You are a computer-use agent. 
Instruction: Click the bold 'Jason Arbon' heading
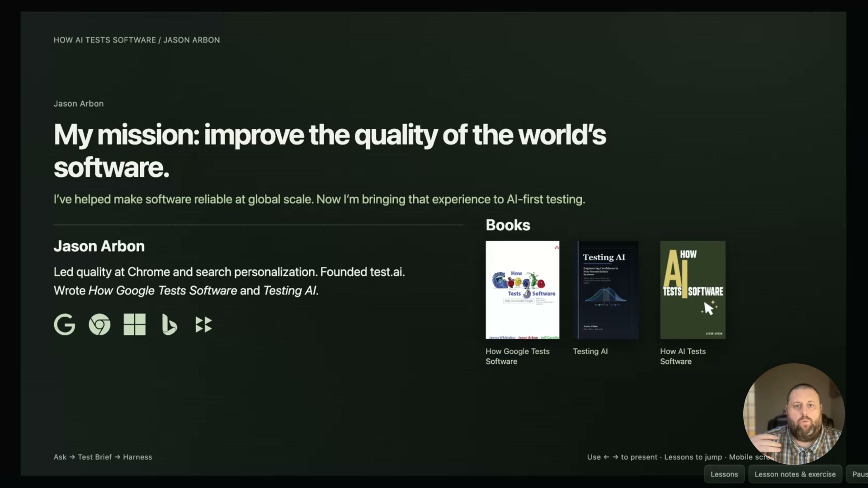tap(99, 246)
